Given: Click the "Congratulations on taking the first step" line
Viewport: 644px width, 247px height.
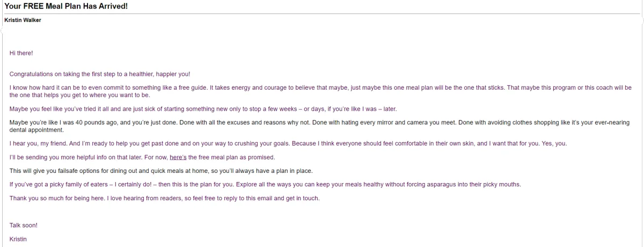Looking at the screenshot, I should click(x=99, y=74).
